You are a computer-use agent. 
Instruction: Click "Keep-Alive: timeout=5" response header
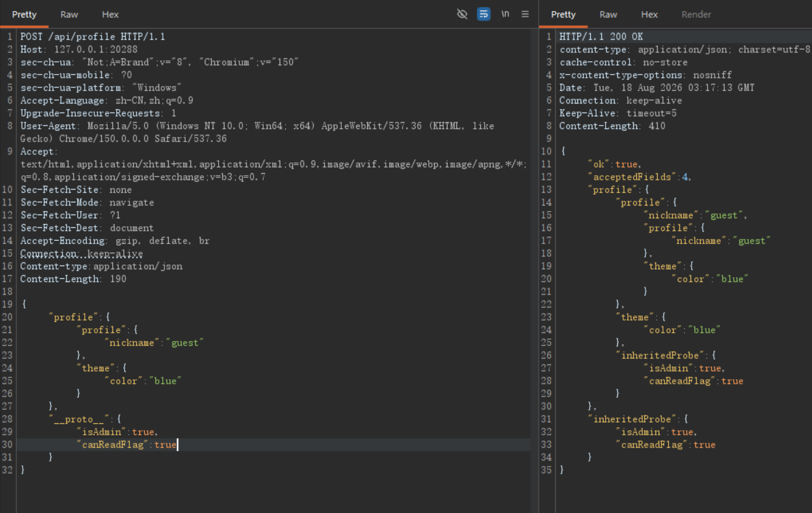tap(618, 113)
